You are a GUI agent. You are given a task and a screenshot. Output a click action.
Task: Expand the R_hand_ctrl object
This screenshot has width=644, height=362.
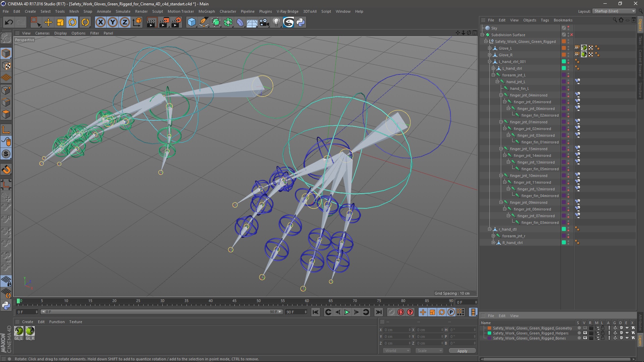tap(493, 243)
